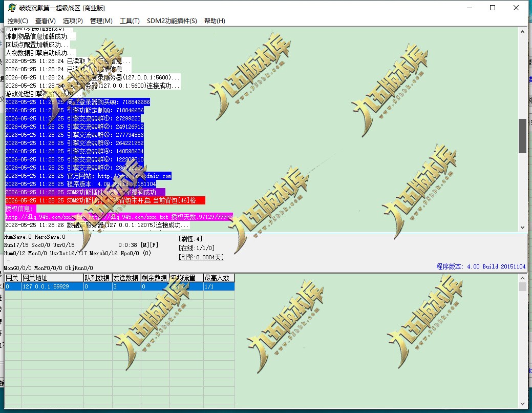Click the MonG0/0/0 MonP0/0/0 ObjRun0/0 status text
The image size is (532, 413).
(x=49, y=268)
